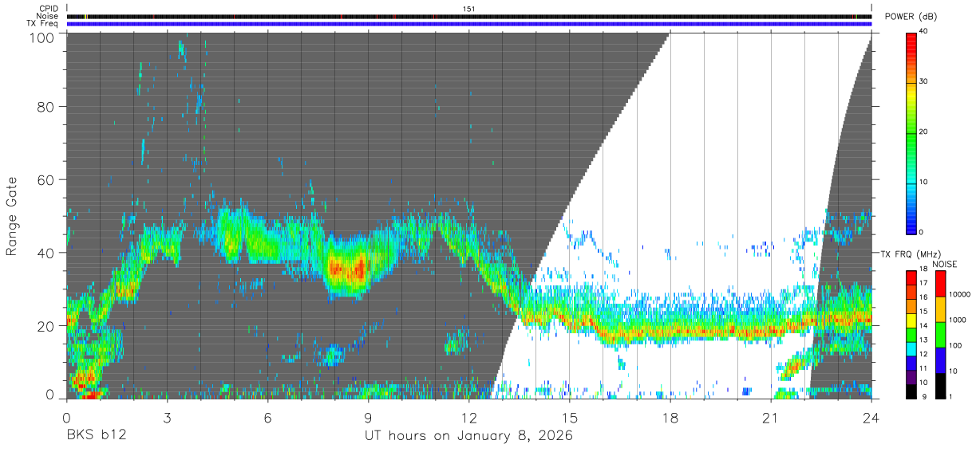Click hour 24 on the UT axis

point(871,417)
